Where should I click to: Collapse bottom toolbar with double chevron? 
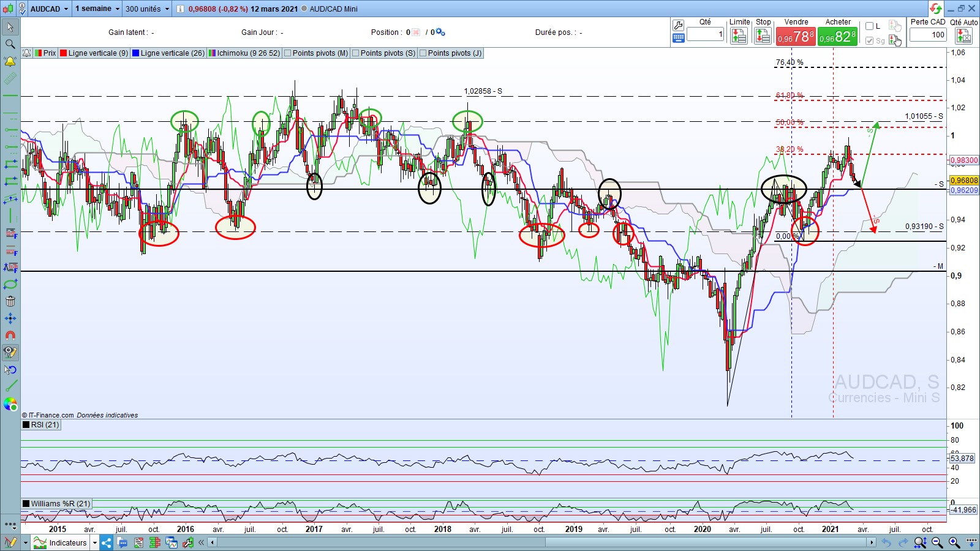201,542
